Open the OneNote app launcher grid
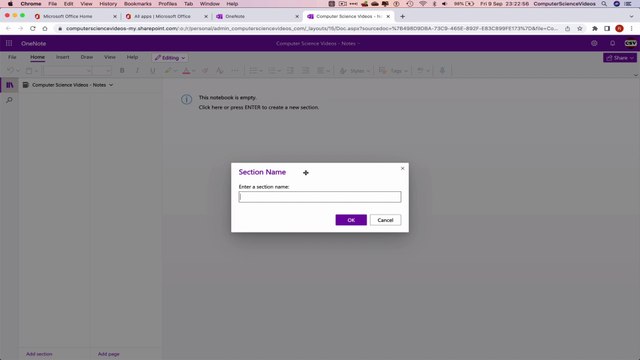Screen dimensions: 640x360 9,43
